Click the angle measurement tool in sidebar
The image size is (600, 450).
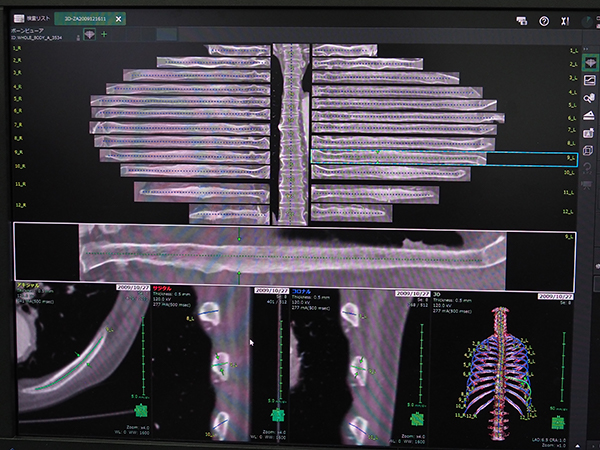pyautogui.click(x=589, y=116)
